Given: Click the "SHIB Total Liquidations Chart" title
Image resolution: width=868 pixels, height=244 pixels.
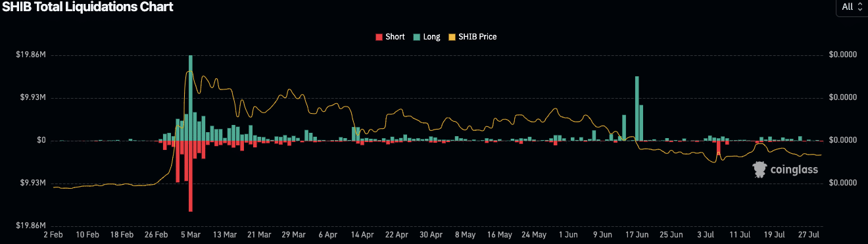Looking at the screenshot, I should 87,7.
